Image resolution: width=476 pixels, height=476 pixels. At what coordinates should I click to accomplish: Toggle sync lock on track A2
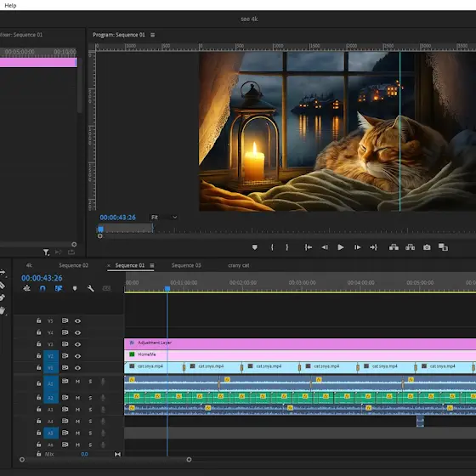point(65,398)
